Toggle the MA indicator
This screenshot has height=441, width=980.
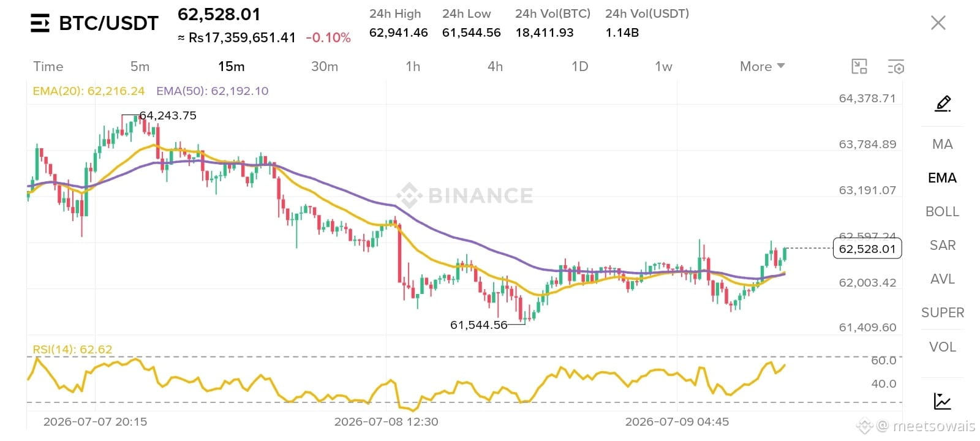tap(942, 144)
